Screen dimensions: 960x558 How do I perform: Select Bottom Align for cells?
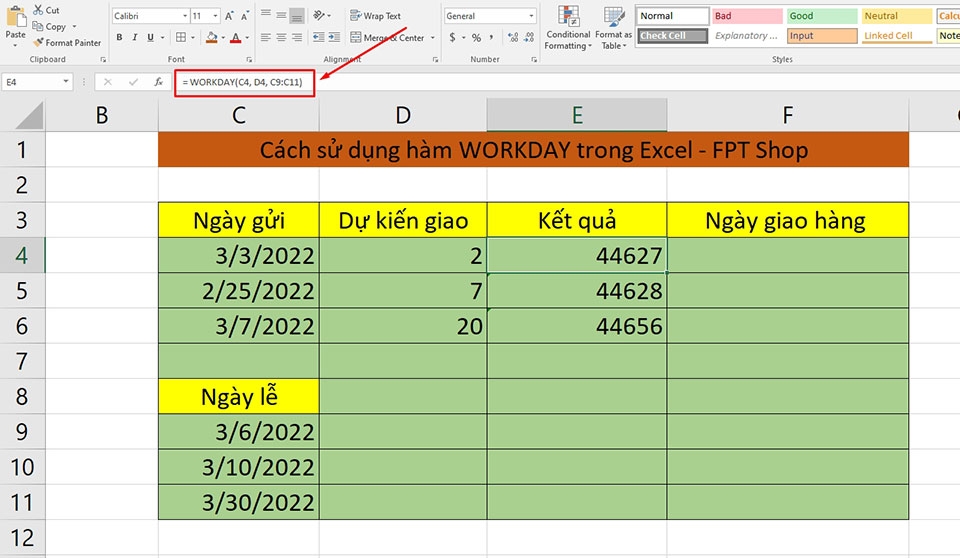click(297, 15)
